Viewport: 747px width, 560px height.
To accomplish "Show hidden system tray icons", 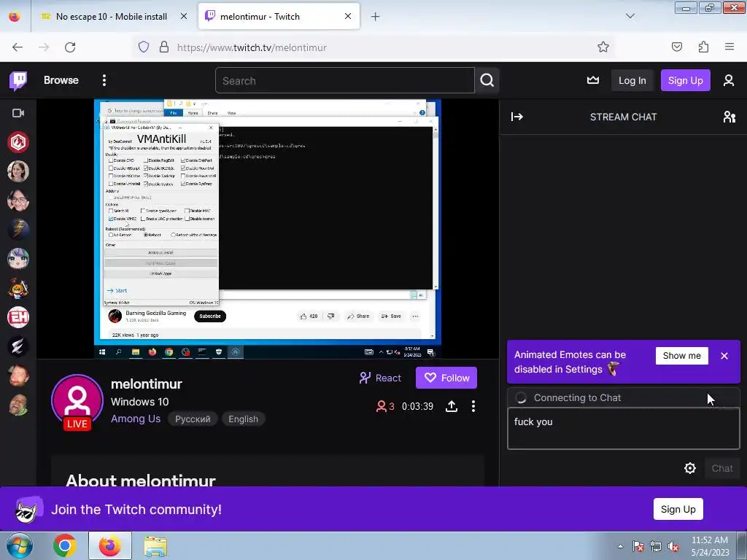I will point(620,547).
